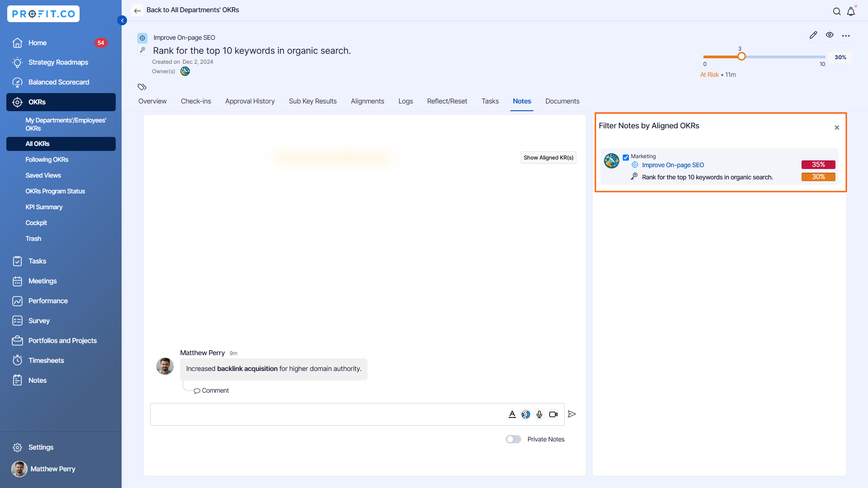Open the three-dot options menu
This screenshot has height=488, width=868.
[846, 35]
